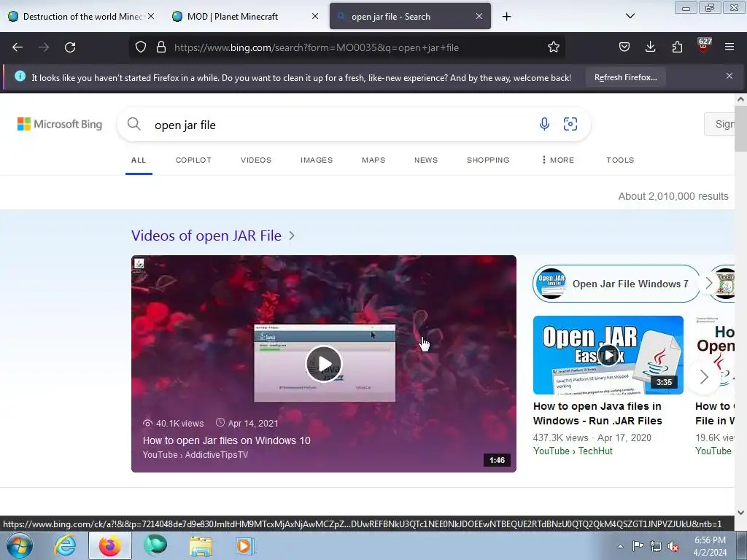This screenshot has height=560, width=747.
Task: Click the Action Center flag icon
Action: click(638, 546)
